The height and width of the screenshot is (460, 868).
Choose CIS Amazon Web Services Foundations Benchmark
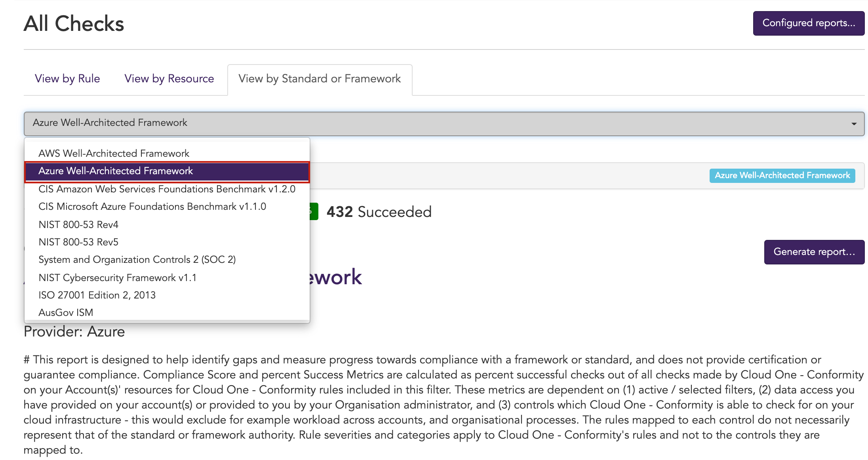pos(167,189)
